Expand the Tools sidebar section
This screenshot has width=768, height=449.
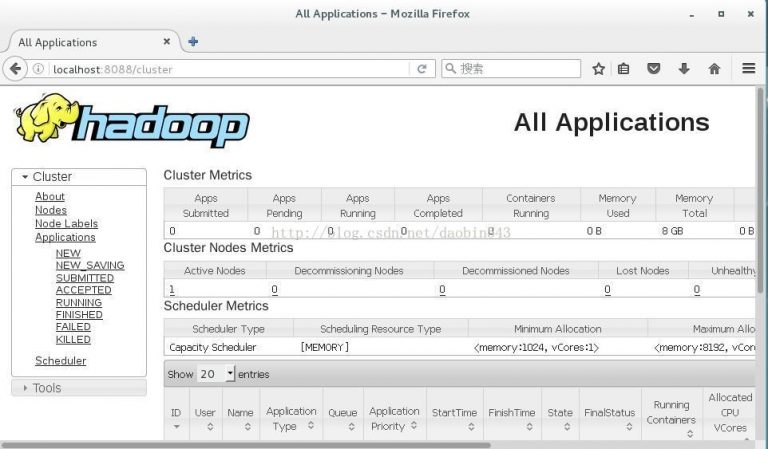[46, 388]
